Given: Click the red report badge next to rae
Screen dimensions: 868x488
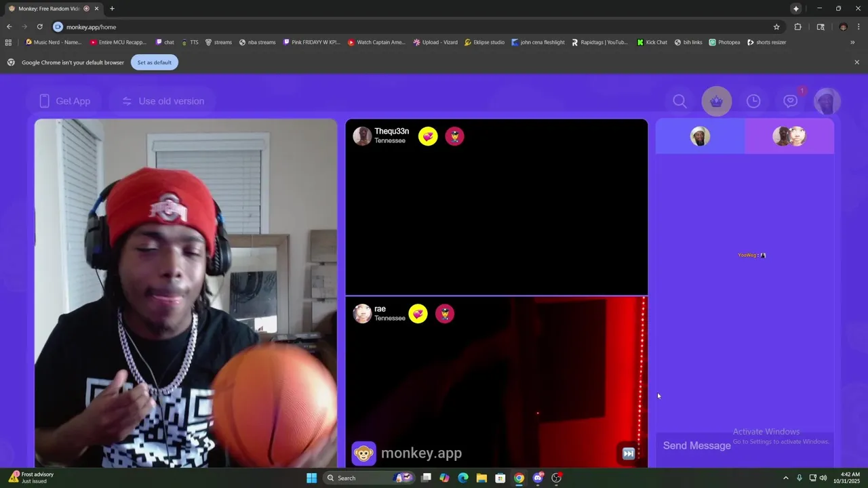Looking at the screenshot, I should (445, 314).
